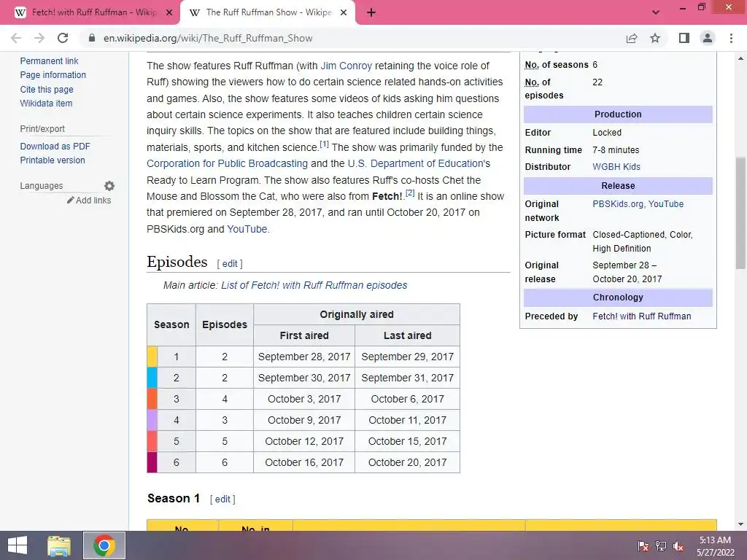Jump to citation reference [2]
Screen dimensions: 747x560
point(410,192)
